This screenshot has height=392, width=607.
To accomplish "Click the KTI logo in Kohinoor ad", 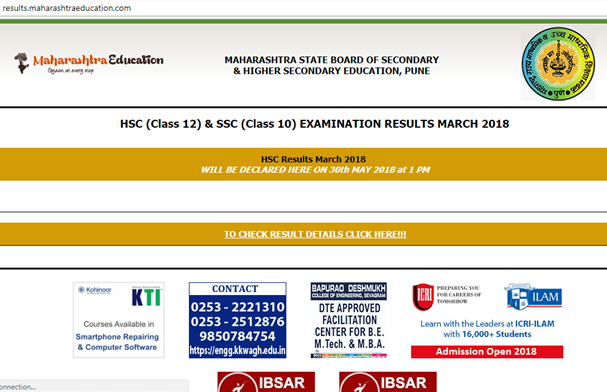I will click(x=146, y=297).
